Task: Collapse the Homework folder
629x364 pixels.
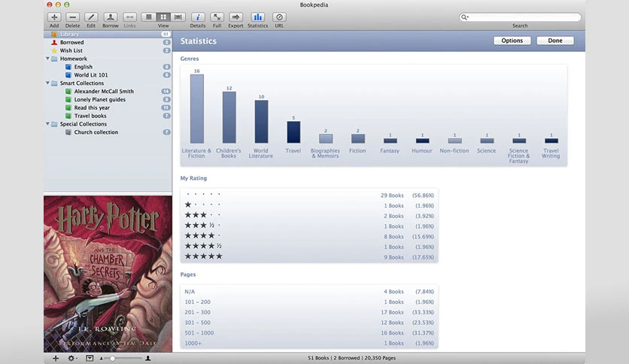Action: (x=47, y=59)
